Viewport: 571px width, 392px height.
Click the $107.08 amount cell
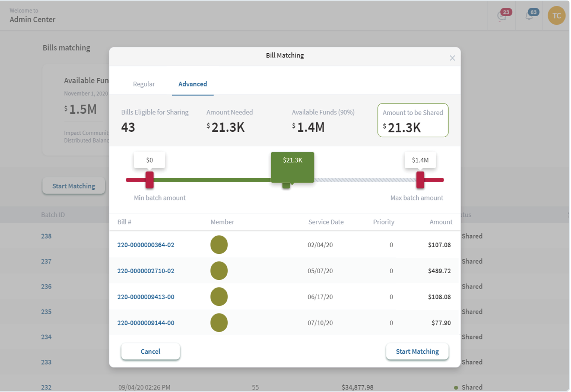point(439,245)
